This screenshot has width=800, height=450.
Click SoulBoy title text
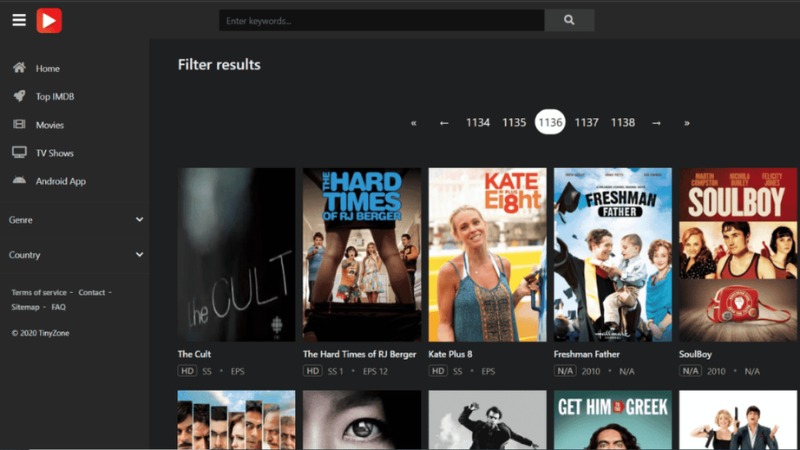point(695,354)
